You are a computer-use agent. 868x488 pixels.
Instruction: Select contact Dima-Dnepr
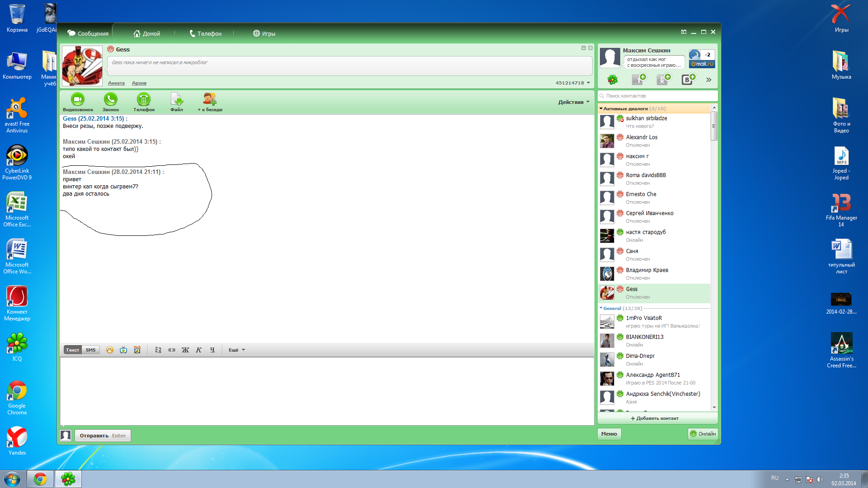(654, 360)
